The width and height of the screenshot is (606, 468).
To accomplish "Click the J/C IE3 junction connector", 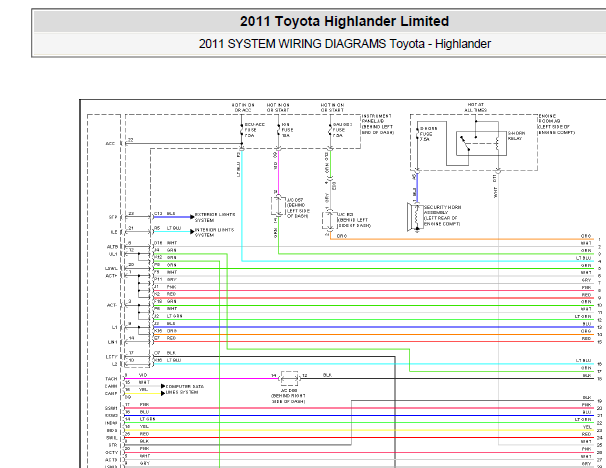I will (x=329, y=218).
